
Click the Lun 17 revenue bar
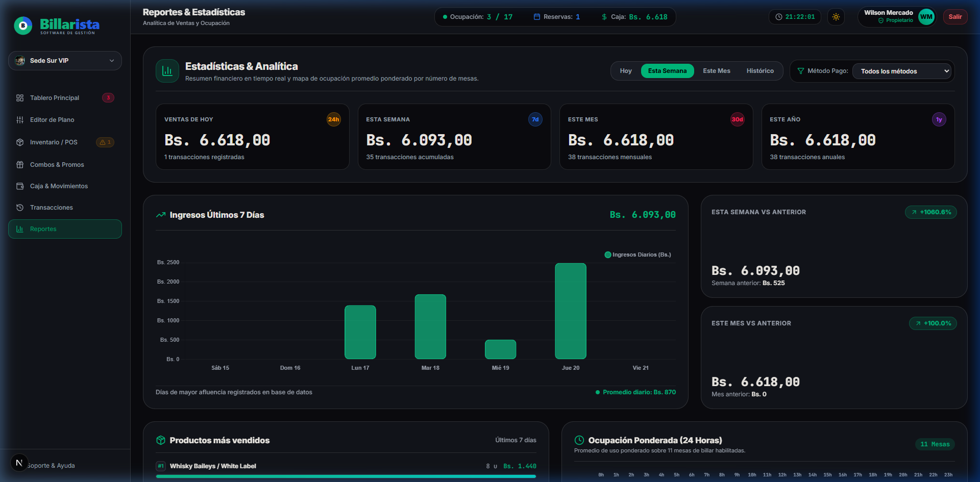tap(360, 332)
